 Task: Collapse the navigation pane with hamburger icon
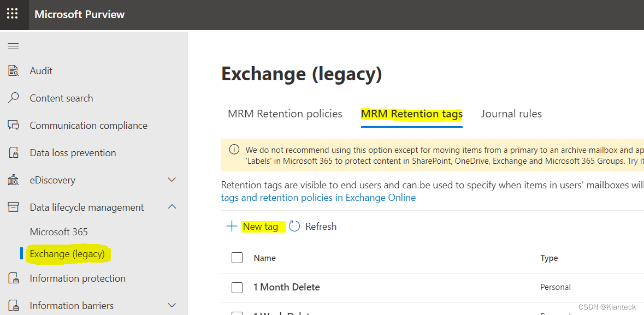click(13, 46)
